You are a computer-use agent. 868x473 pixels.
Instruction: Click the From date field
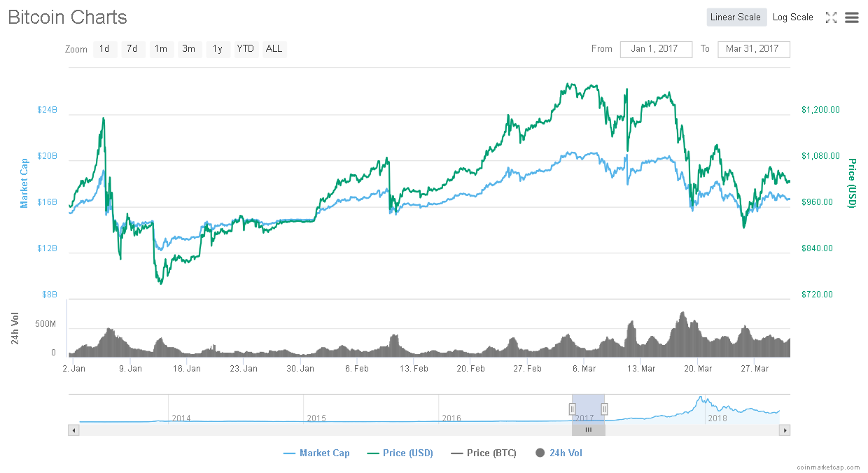click(656, 49)
